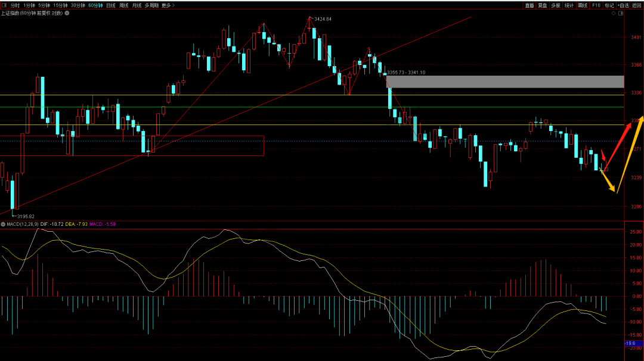This screenshot has width=644, height=361.
Task: Click the blue -19.6 value marker on MACD axis
Action: (x=630, y=343)
